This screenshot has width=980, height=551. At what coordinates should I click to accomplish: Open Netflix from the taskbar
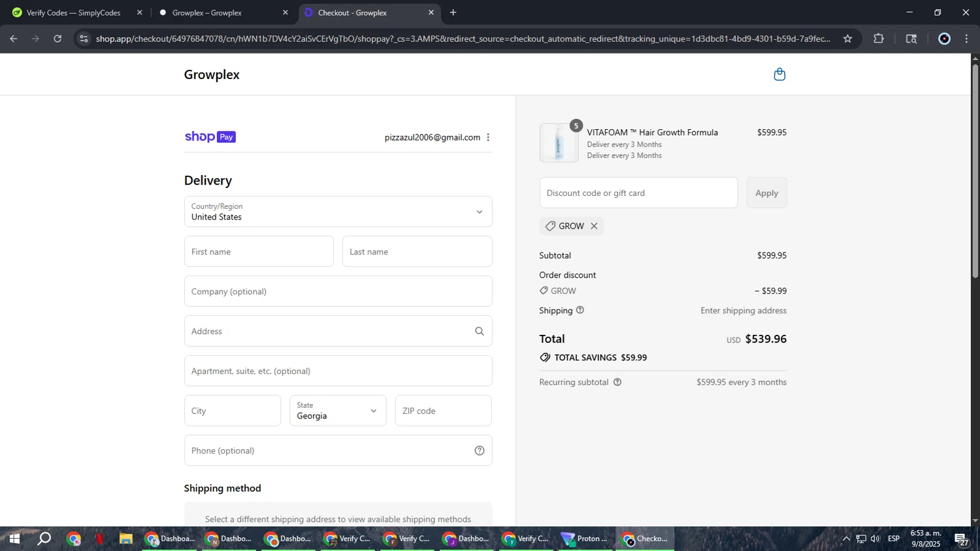pyautogui.click(x=100, y=539)
